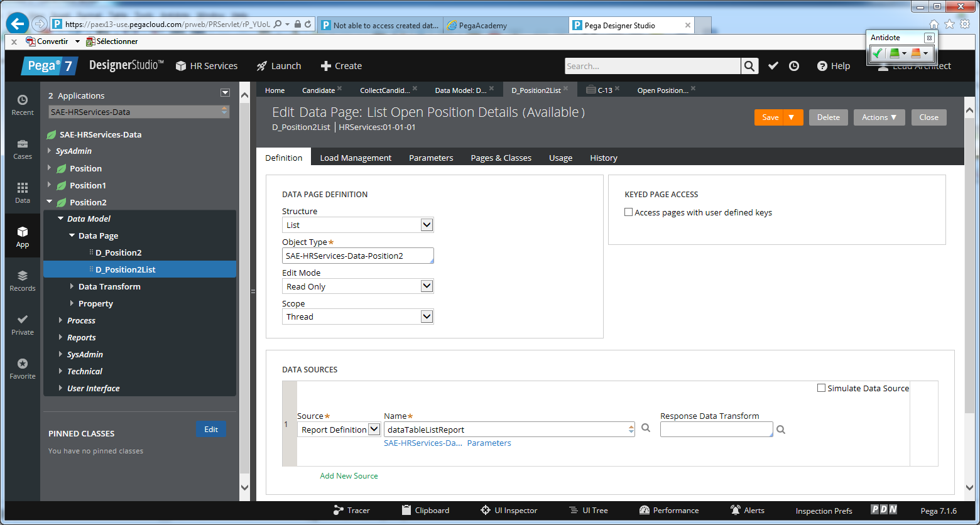Viewport: 980px width, 525px height.
Task: Click the Pega 7 logo
Action: click(50, 66)
